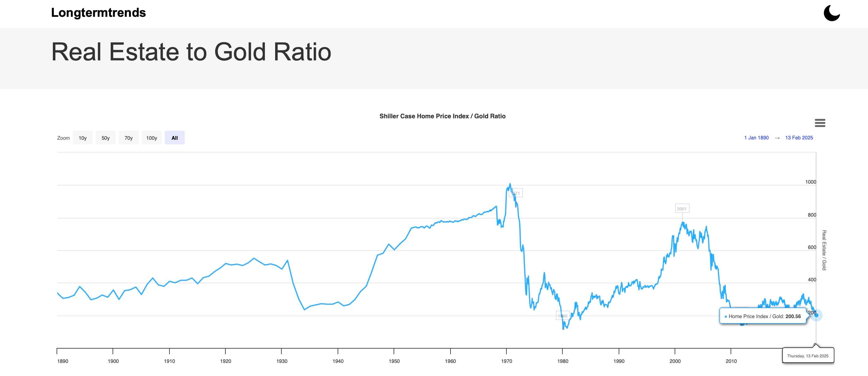Image resolution: width=868 pixels, height=376 pixels.
Task: Click the 1950 x-axis label
Action: point(394,361)
